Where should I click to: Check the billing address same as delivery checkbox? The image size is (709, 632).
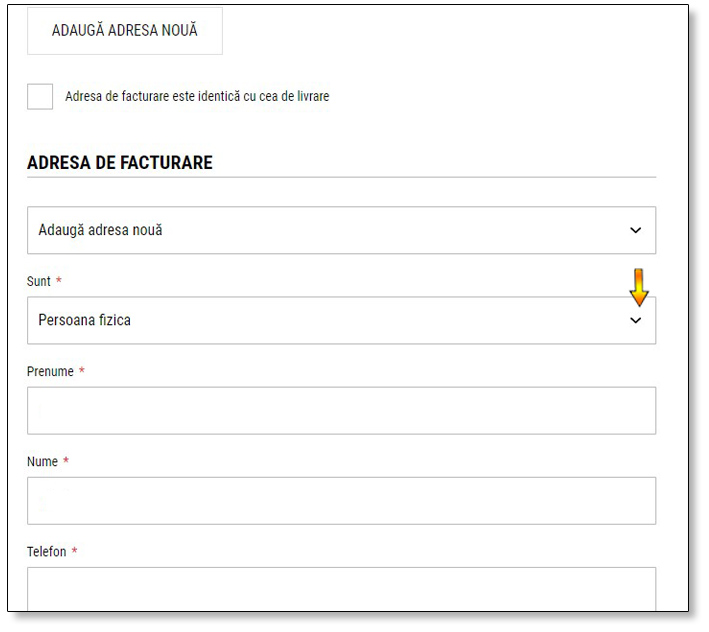click(40, 97)
